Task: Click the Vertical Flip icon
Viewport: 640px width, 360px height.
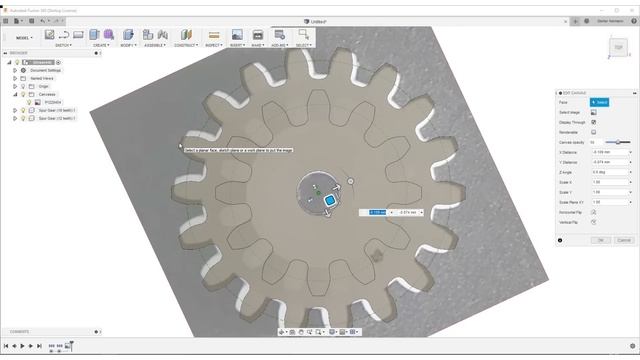Action: [593, 222]
